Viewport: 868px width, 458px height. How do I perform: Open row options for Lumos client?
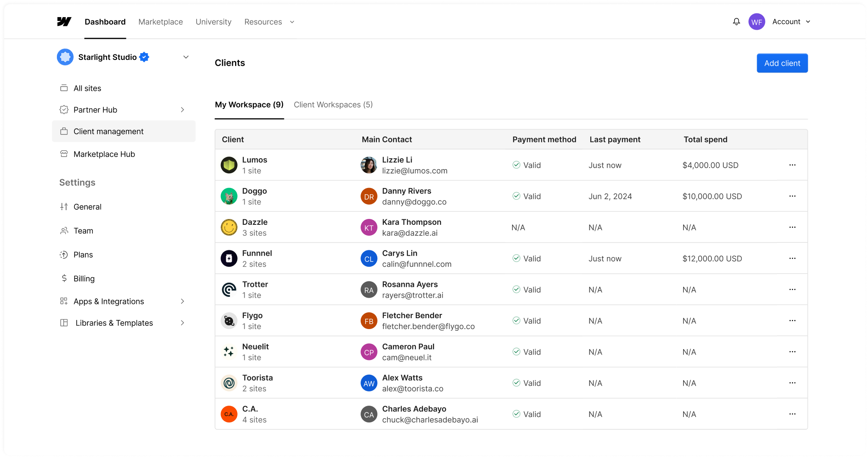[792, 165]
